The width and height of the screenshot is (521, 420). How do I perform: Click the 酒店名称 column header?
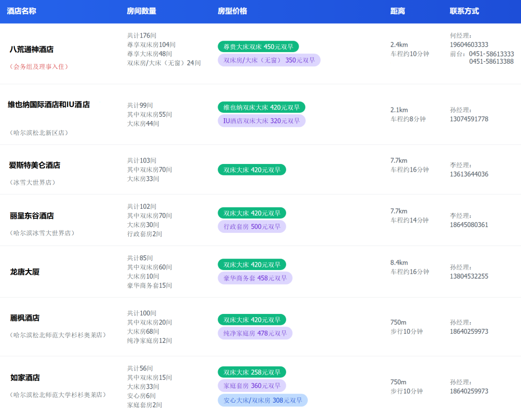click(22, 11)
